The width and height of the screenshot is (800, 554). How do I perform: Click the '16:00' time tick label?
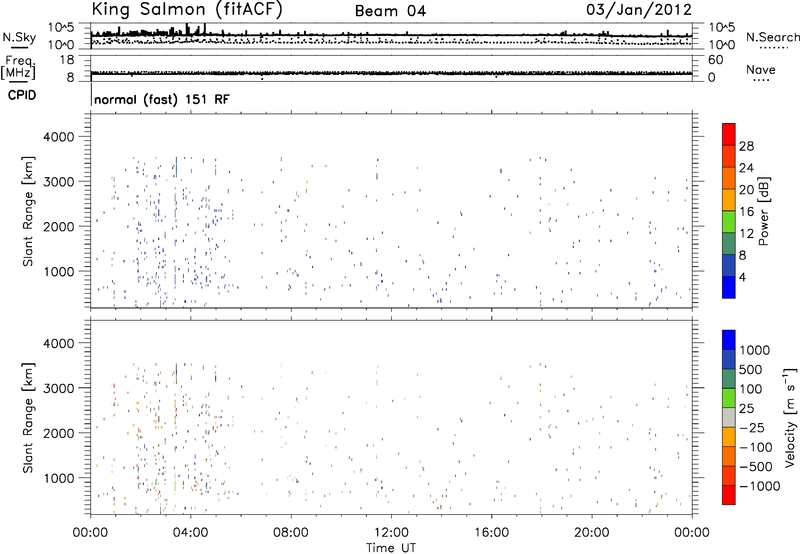pyautogui.click(x=491, y=533)
